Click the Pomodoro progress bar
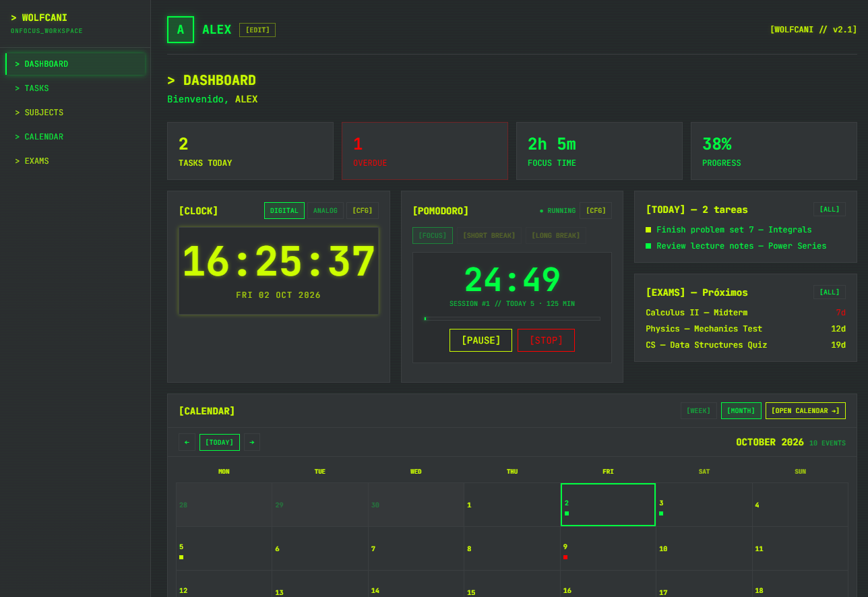Screen dimensions: 868x597 [512, 319]
